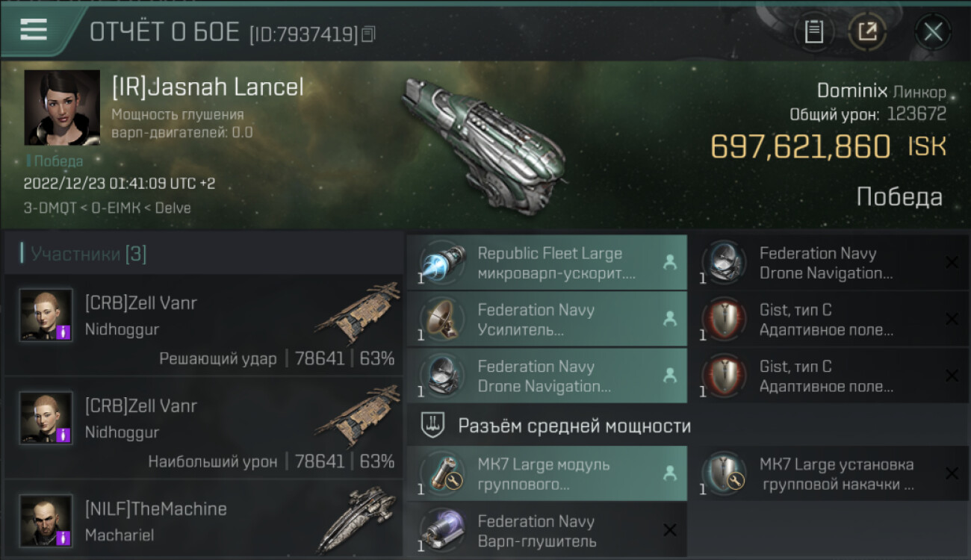Click the Nidhoggur ship image in first row
The image size is (971, 560).
click(357, 311)
